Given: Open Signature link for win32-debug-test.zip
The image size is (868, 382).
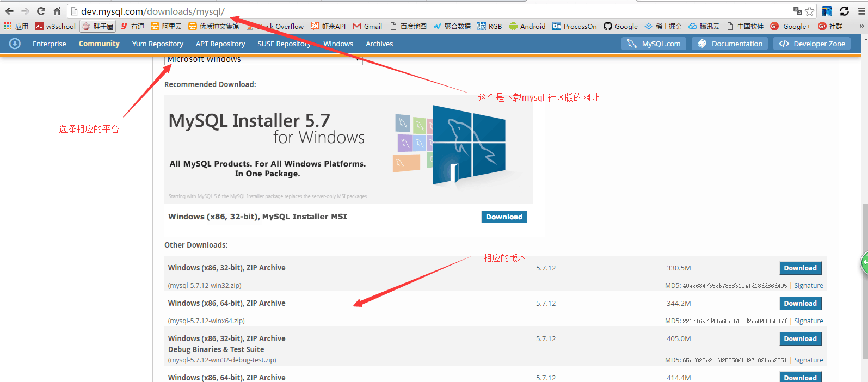Looking at the screenshot, I should (809, 360).
